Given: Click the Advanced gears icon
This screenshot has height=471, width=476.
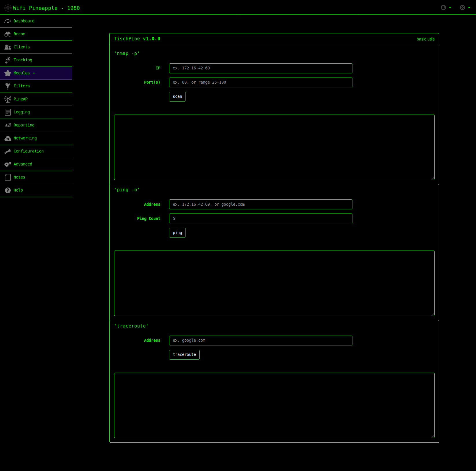Looking at the screenshot, I should click(x=8, y=164).
